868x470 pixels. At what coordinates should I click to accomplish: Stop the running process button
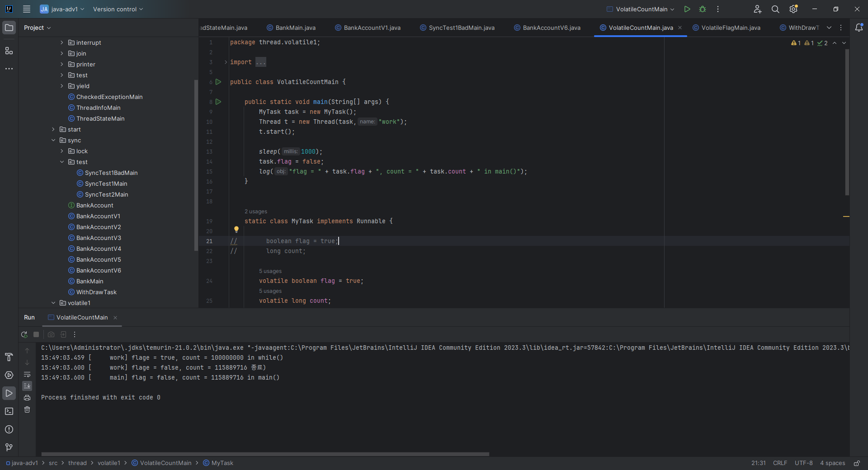[x=36, y=334]
